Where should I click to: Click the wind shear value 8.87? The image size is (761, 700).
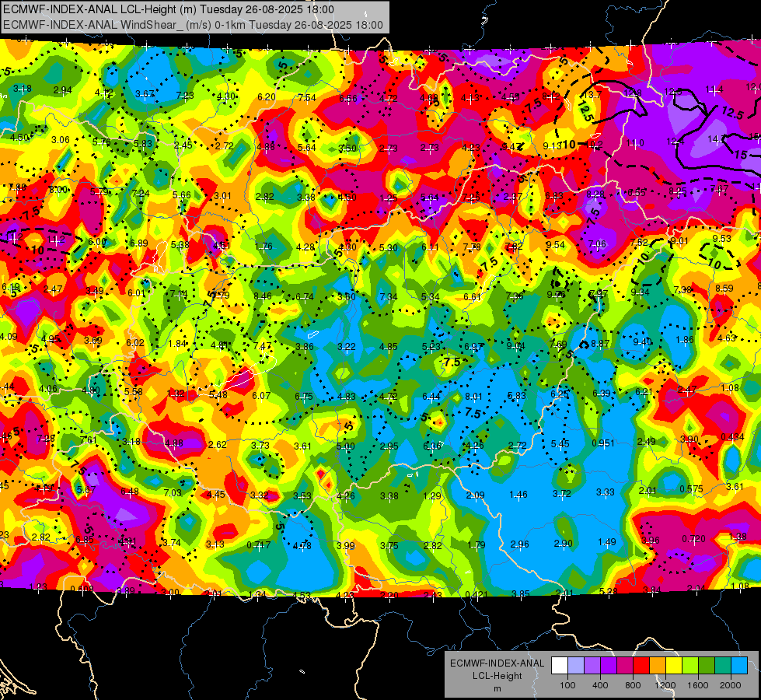pos(600,344)
